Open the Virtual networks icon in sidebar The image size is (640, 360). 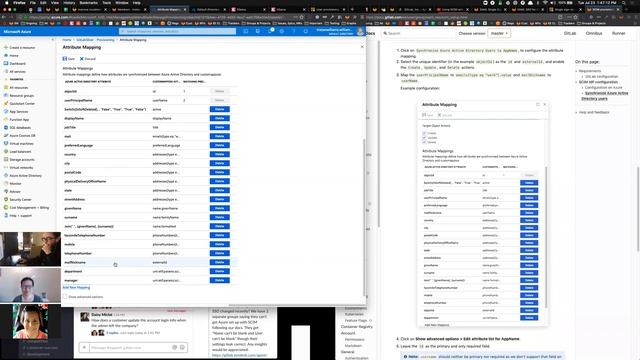pos(6,167)
